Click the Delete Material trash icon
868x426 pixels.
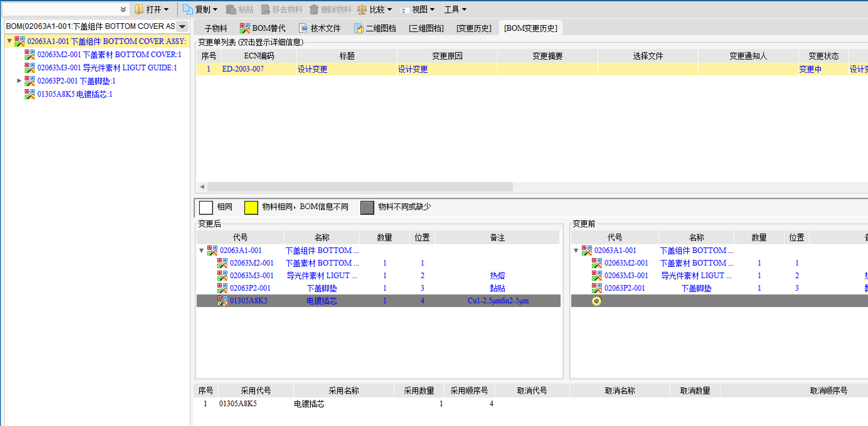tap(313, 9)
